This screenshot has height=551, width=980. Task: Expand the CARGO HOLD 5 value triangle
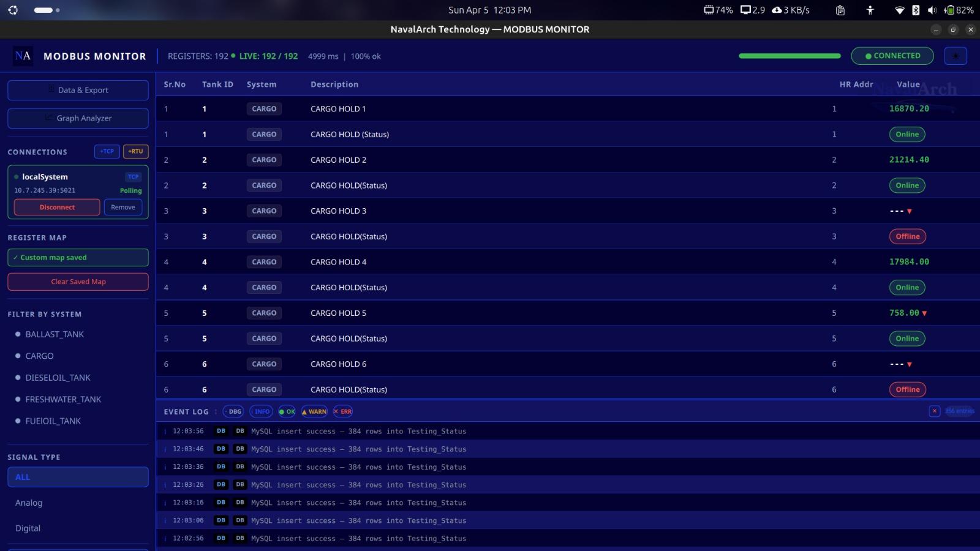924,313
